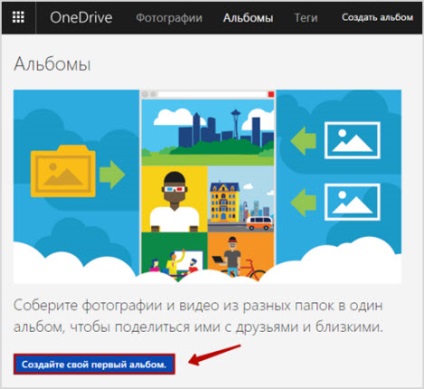Click the OneDrive logo text
This screenshot has height=389, width=424.
pyautogui.click(x=81, y=18)
